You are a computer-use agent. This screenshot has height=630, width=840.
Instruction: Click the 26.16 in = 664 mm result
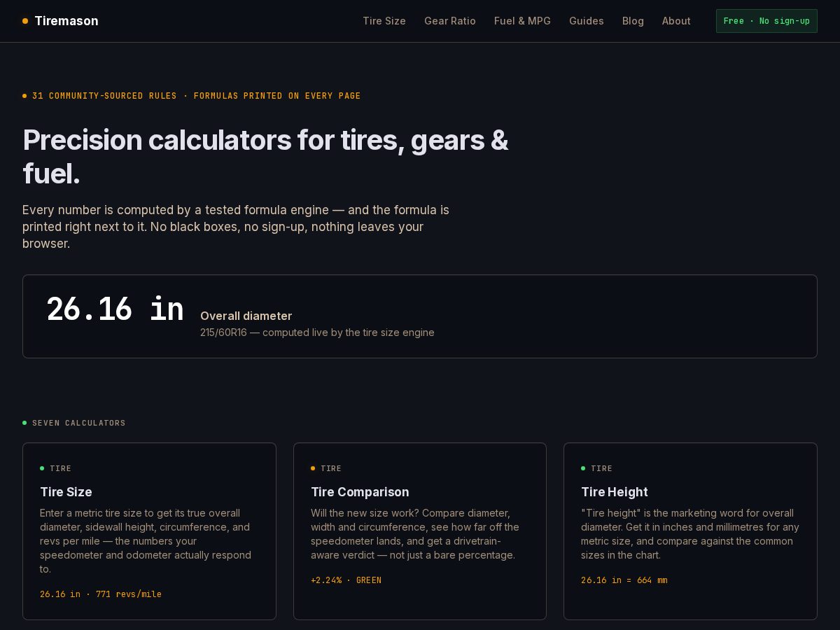click(x=624, y=580)
